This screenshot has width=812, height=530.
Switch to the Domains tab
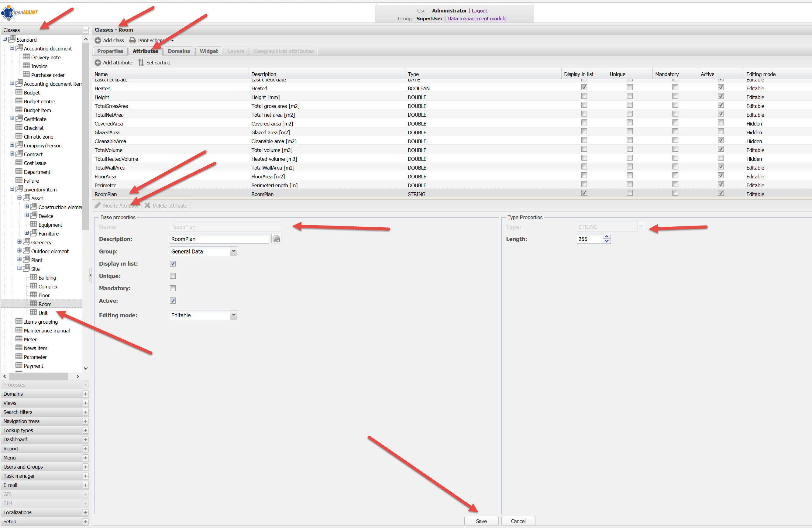[x=179, y=51]
